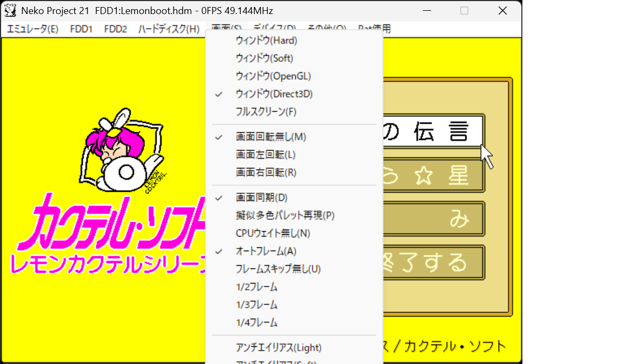Click the Neko Project cat icon in title bar
The width and height of the screenshot is (623, 364).
coord(10,11)
